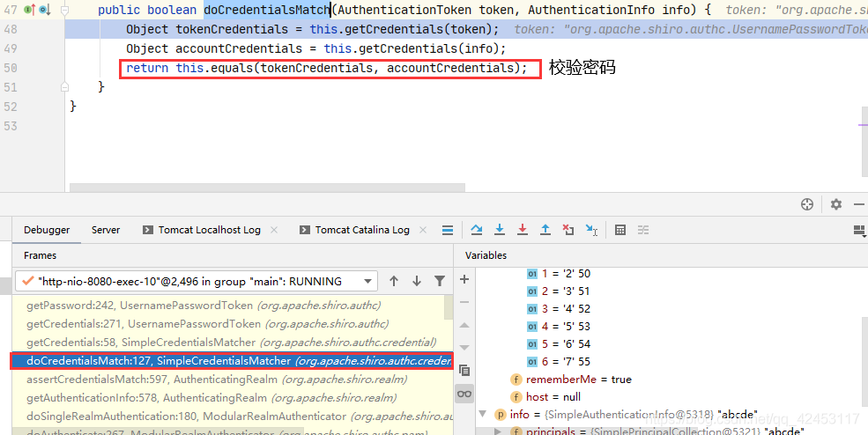The height and width of the screenshot is (435, 868).
Task: Click the move watch up triangle icon
Action: [464, 325]
